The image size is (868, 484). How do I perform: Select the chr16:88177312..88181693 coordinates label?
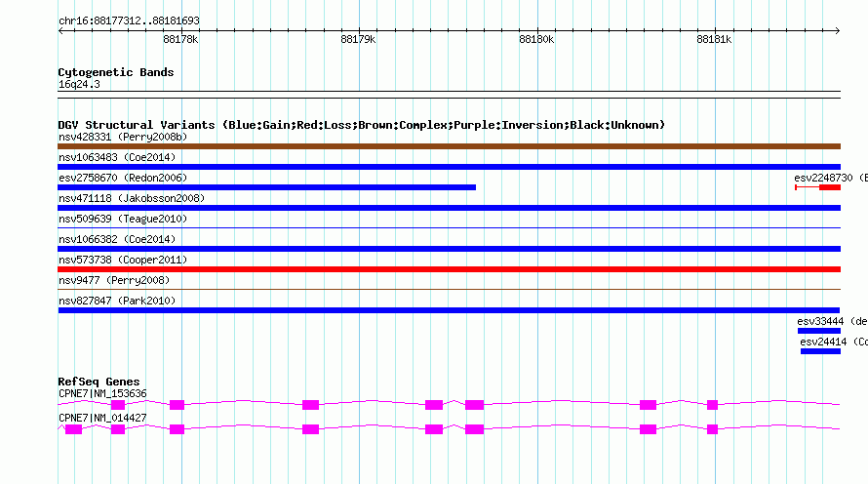129,21
